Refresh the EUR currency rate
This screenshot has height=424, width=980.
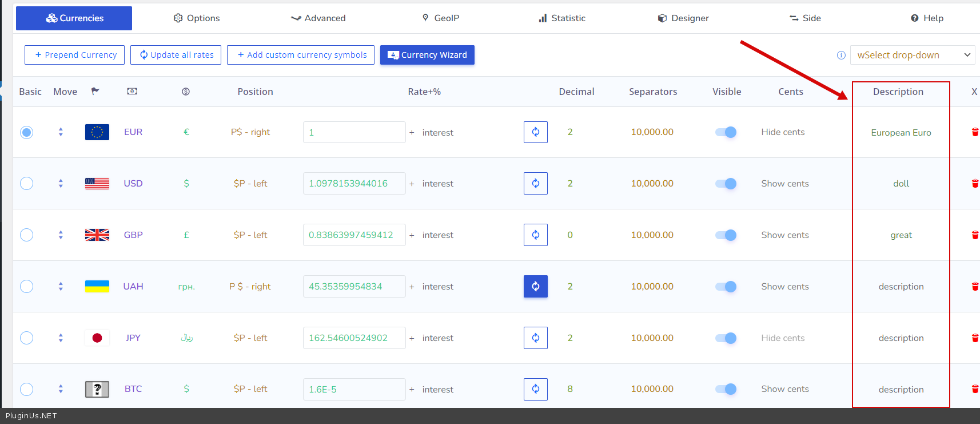pyautogui.click(x=535, y=132)
